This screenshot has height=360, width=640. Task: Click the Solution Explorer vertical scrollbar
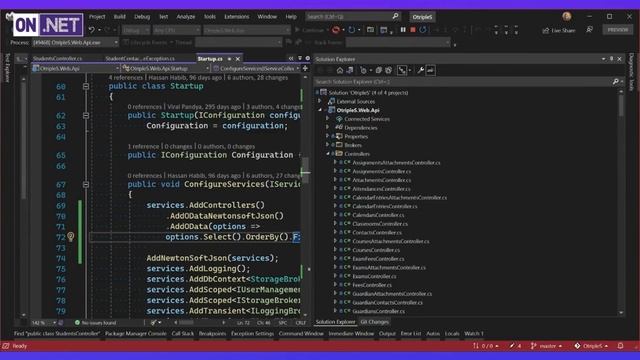[x=621, y=202]
